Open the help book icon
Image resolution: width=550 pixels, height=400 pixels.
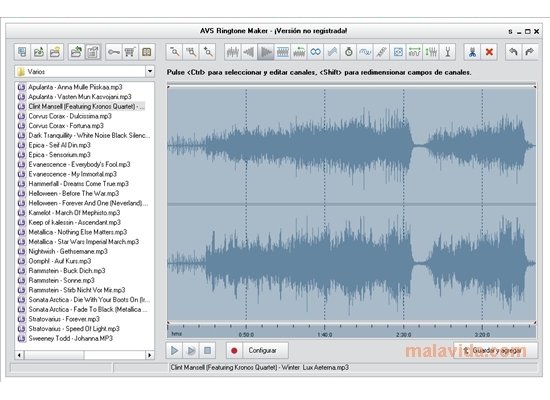pos(147,52)
